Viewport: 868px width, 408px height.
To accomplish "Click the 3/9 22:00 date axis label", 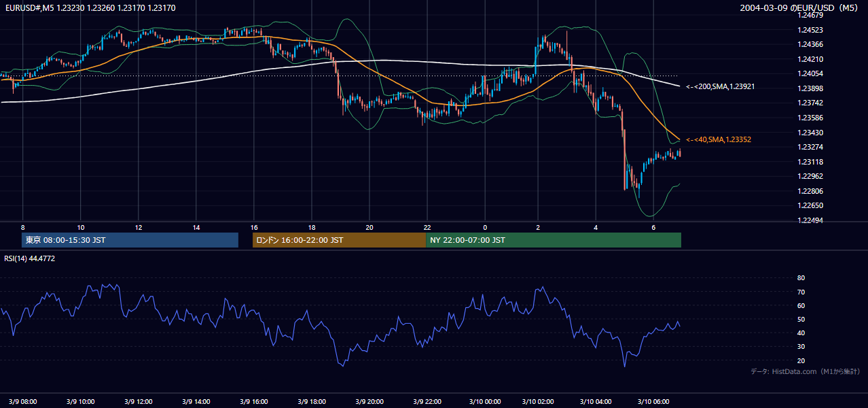I will 427,401.
